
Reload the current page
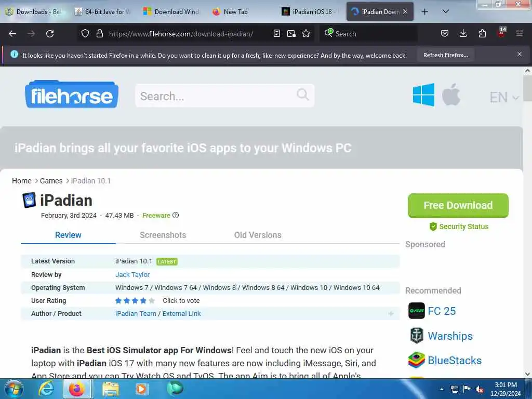(x=50, y=34)
